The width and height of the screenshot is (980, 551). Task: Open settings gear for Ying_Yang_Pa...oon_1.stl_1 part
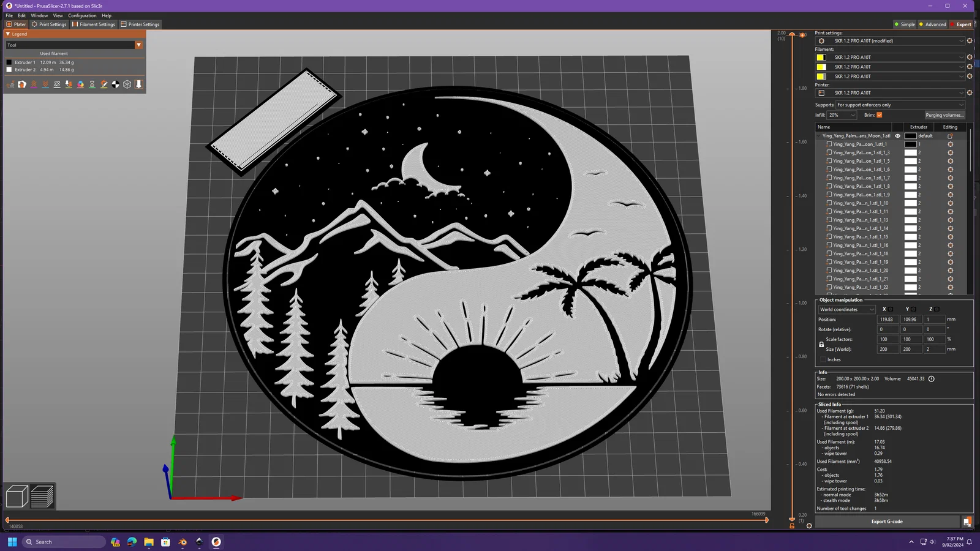951,144
